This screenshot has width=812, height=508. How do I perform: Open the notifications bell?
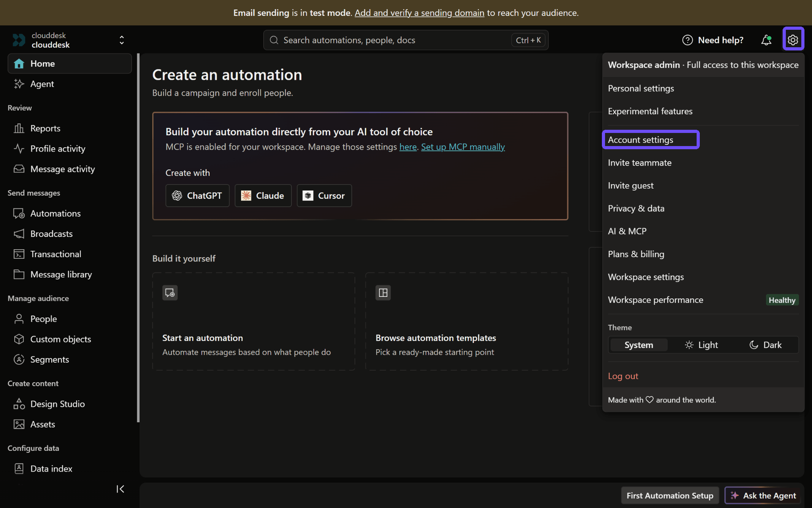(766, 40)
